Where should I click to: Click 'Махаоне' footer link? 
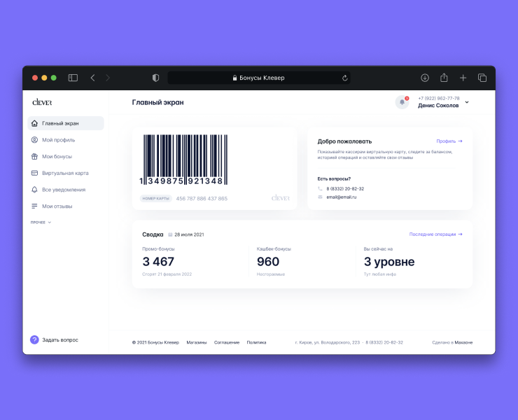463,342
